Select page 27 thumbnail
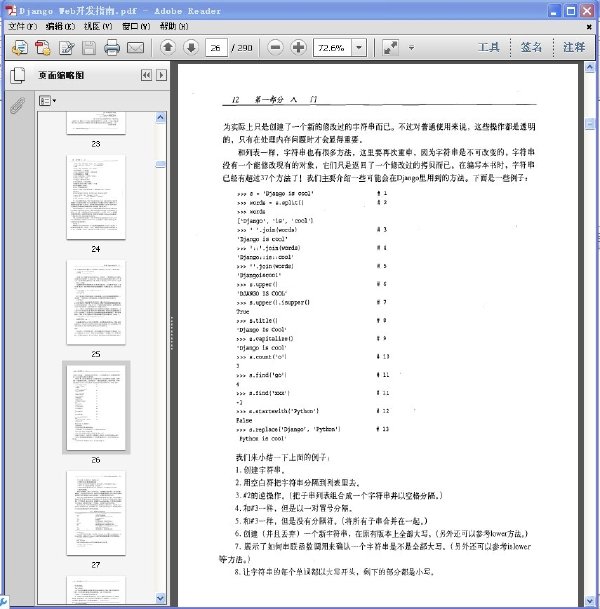The width and height of the screenshot is (600, 609). [x=96, y=513]
